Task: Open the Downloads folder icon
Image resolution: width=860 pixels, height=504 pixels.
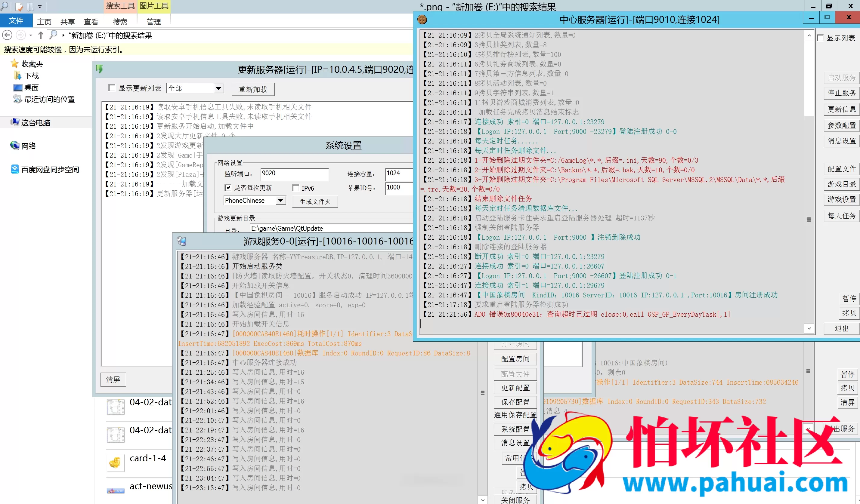Action: pyautogui.click(x=17, y=75)
